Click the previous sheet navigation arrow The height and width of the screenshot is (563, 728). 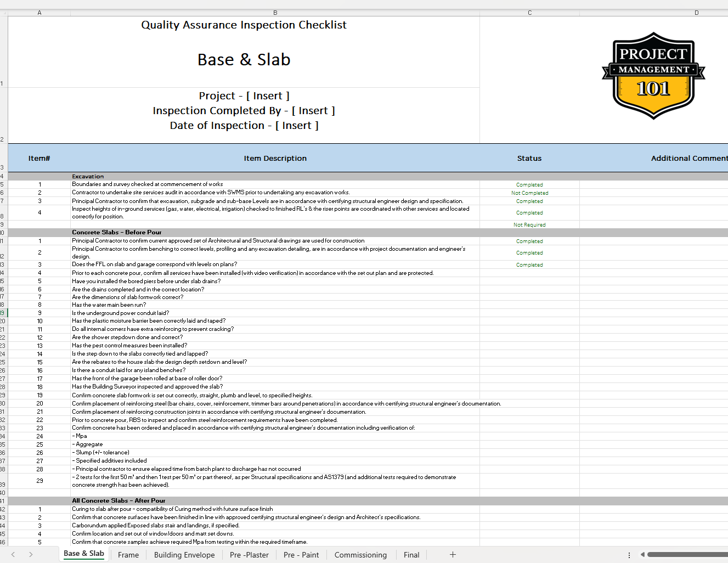13,555
